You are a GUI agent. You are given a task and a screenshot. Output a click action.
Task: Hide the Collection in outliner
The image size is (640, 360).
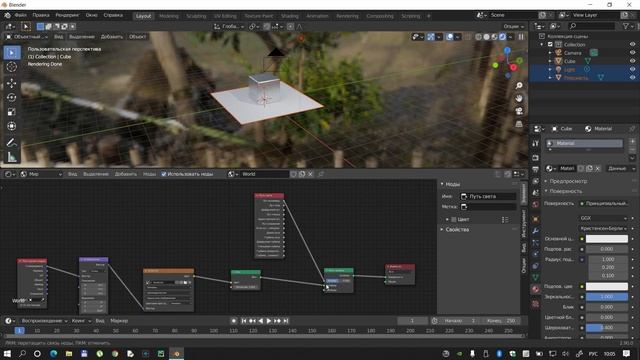click(x=632, y=44)
